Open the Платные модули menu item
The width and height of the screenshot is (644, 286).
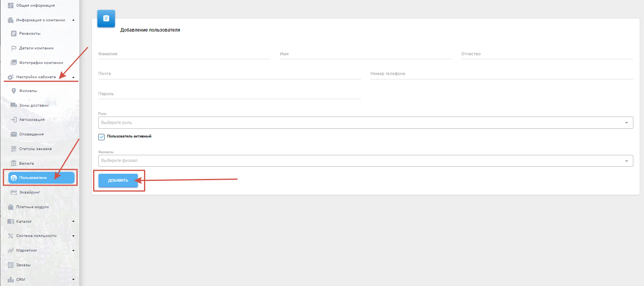[32, 207]
